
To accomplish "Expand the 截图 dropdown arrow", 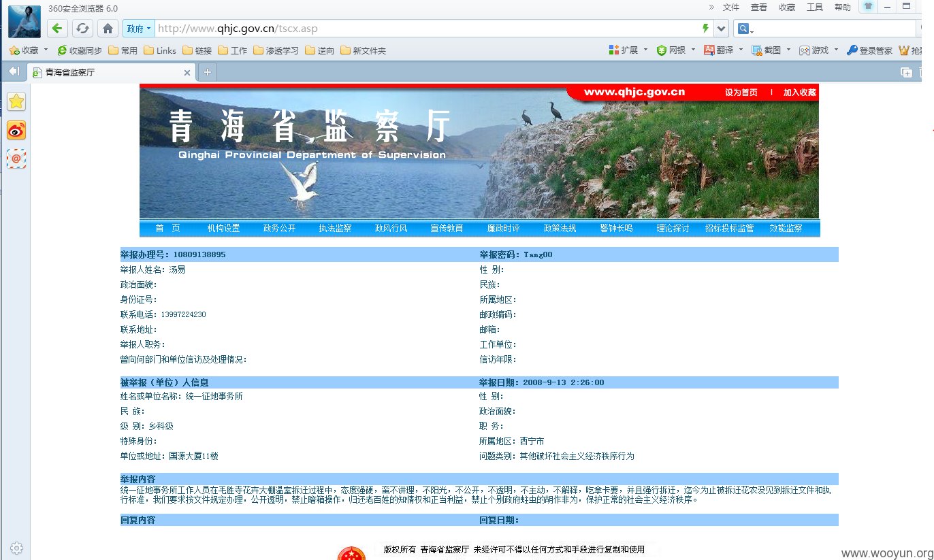I will tap(788, 50).
